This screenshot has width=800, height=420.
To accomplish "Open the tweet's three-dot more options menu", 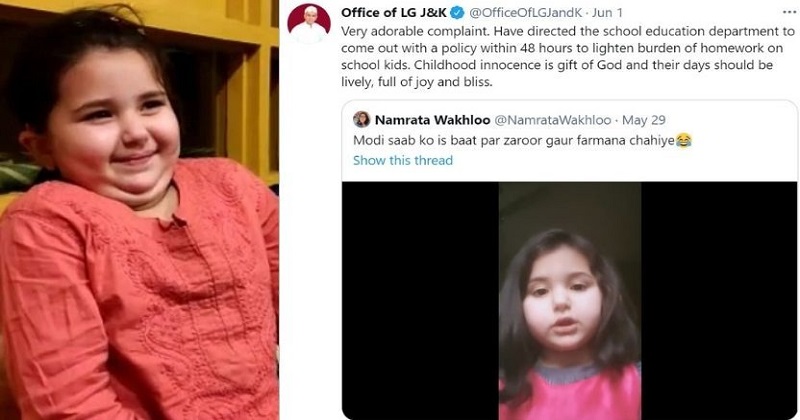I will click(x=789, y=12).
